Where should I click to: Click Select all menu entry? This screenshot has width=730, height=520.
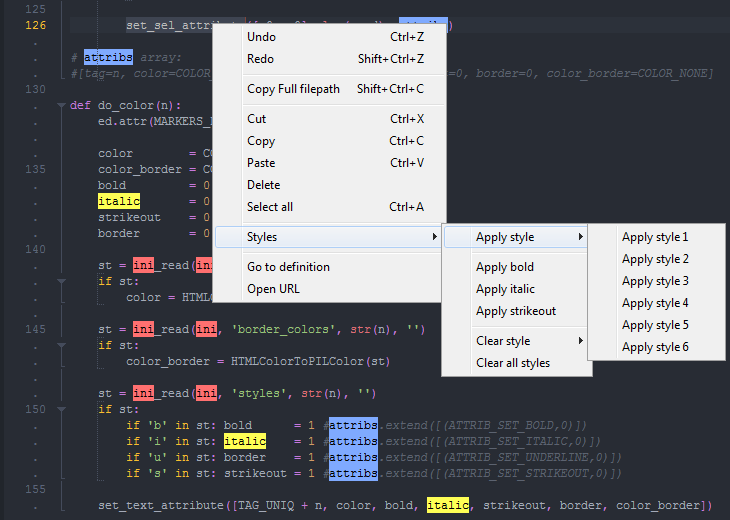coord(270,207)
